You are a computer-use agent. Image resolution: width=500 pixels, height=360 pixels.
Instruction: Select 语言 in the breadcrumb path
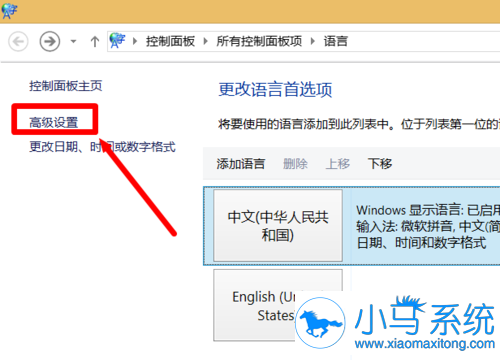(x=336, y=41)
